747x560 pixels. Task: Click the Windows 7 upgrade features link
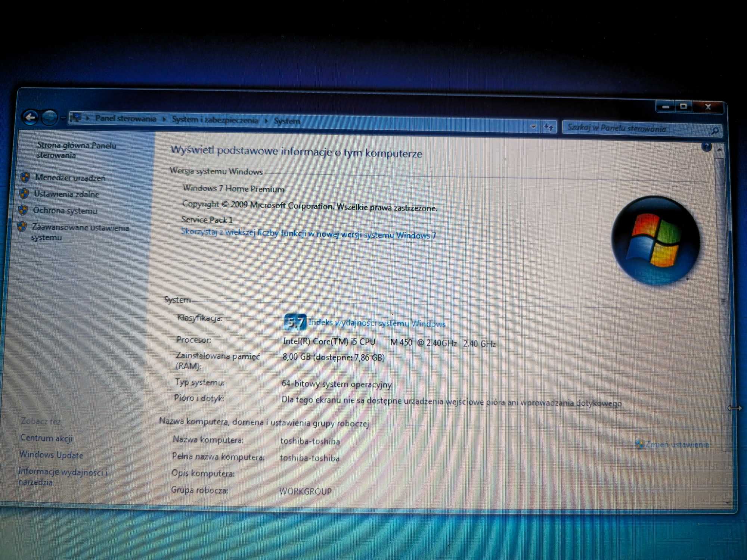pyautogui.click(x=309, y=233)
